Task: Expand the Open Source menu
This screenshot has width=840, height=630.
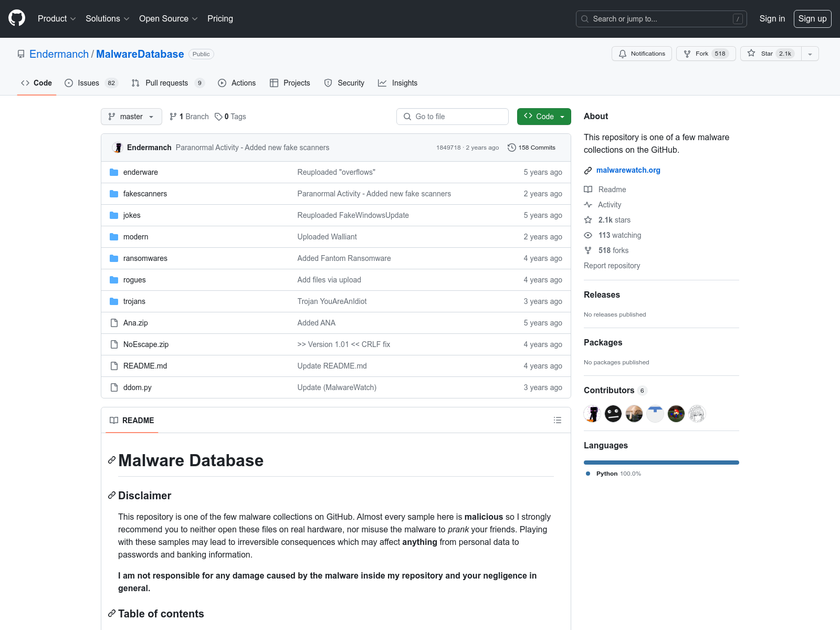Action: [x=168, y=18]
